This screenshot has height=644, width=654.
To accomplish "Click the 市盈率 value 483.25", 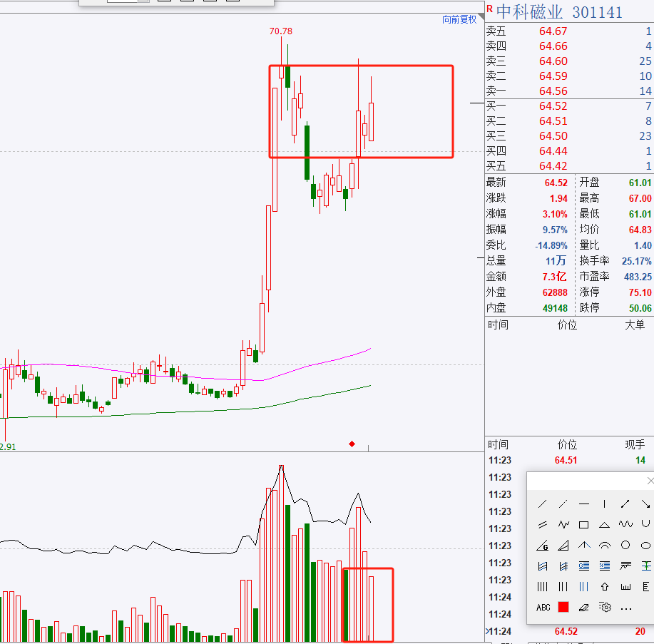I will (638, 277).
